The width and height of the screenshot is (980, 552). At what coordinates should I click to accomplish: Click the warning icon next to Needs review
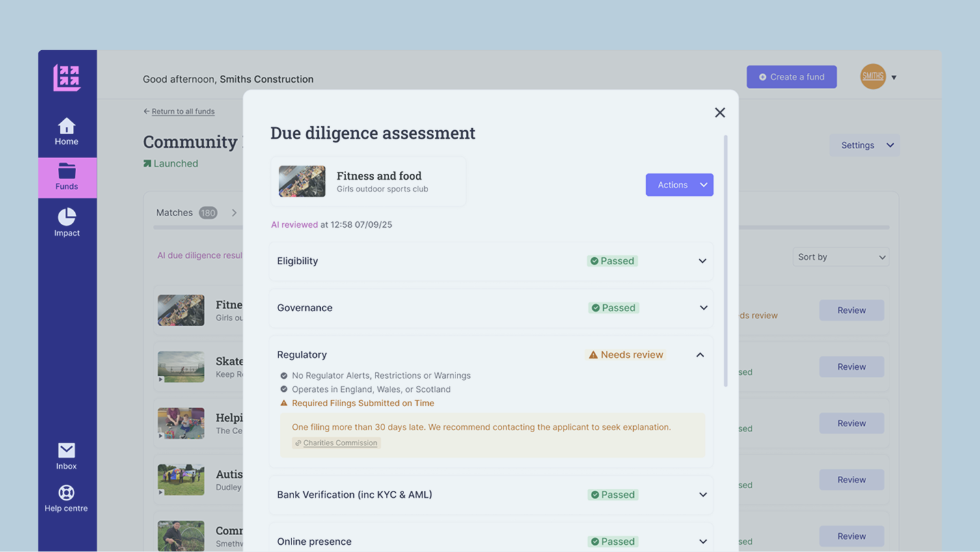coord(593,355)
